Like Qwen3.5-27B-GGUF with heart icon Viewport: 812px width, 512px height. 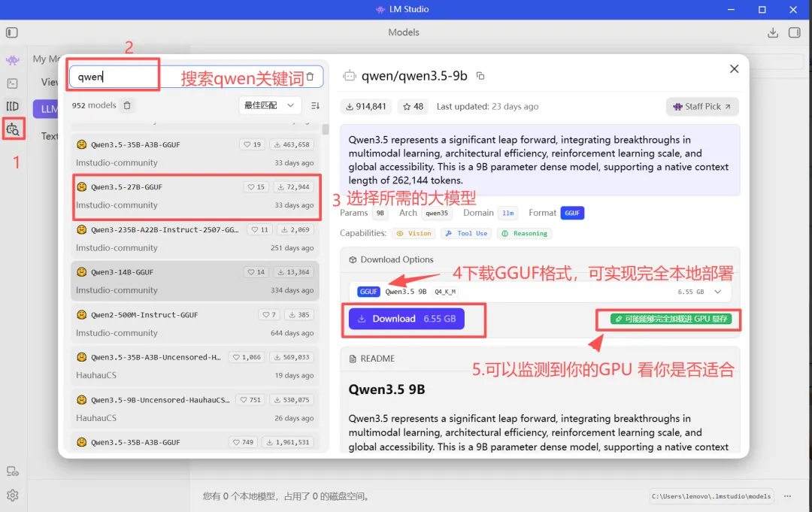click(256, 187)
